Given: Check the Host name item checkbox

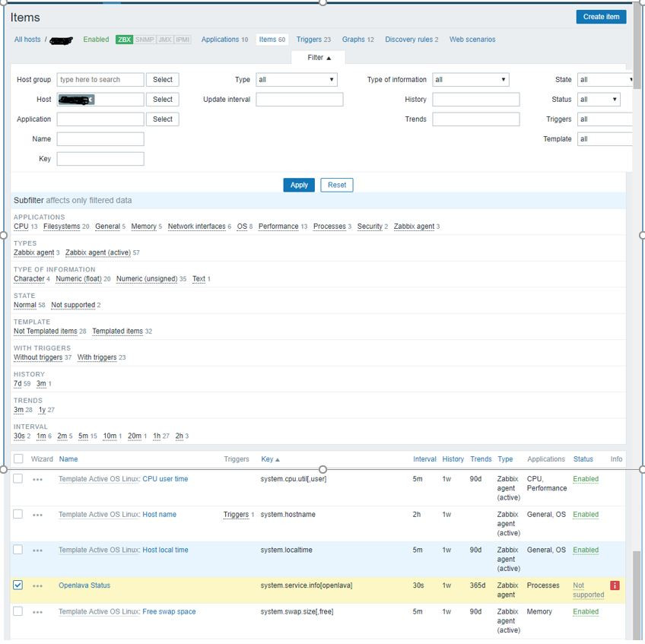Looking at the screenshot, I should pos(17,514).
